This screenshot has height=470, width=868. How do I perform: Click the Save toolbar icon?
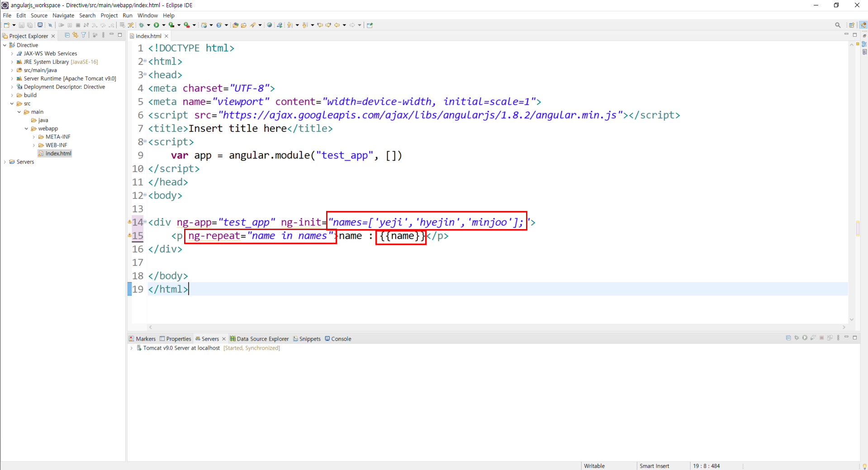21,25
